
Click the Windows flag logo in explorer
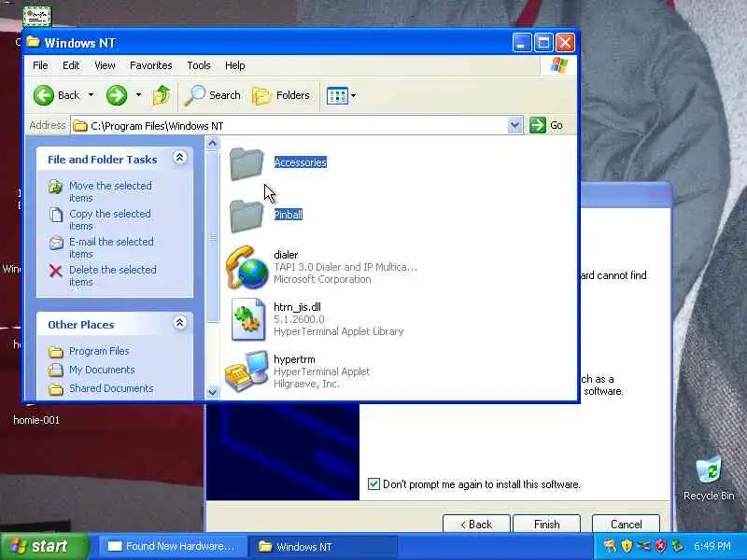pos(559,65)
